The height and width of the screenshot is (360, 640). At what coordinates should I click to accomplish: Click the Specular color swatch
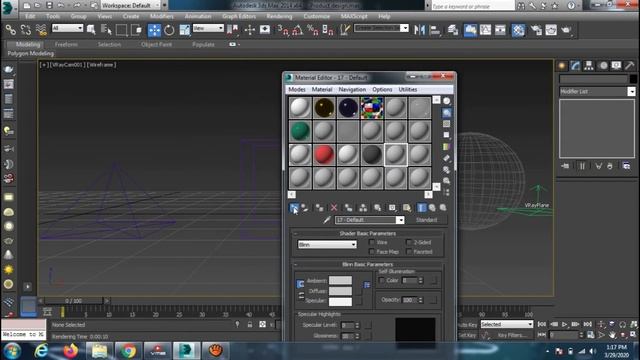tap(340, 301)
